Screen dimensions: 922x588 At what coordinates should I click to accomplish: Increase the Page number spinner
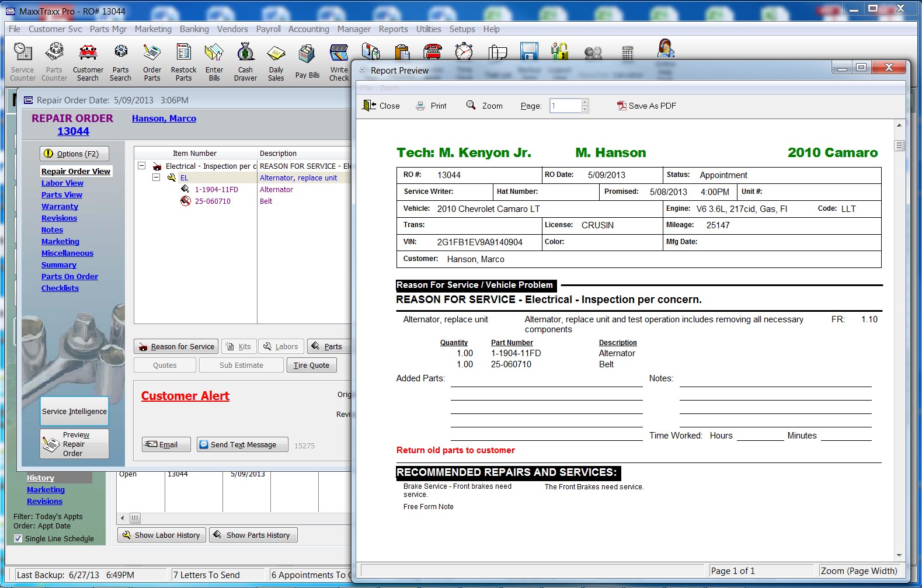click(x=585, y=102)
